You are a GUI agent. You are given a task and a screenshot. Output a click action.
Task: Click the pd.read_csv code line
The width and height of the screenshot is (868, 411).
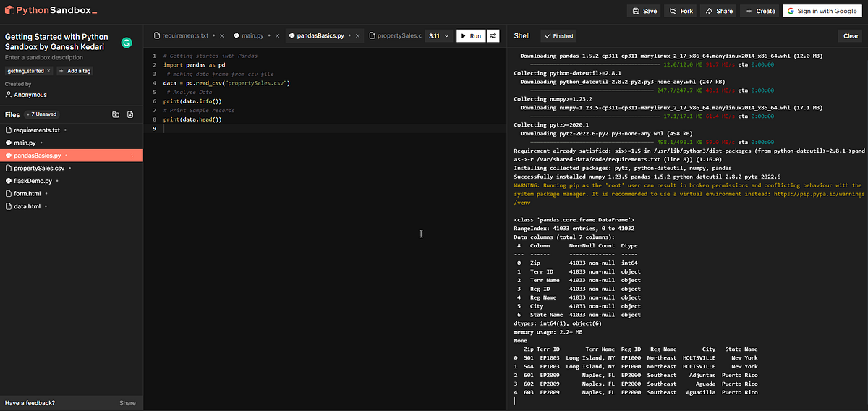pyautogui.click(x=226, y=83)
